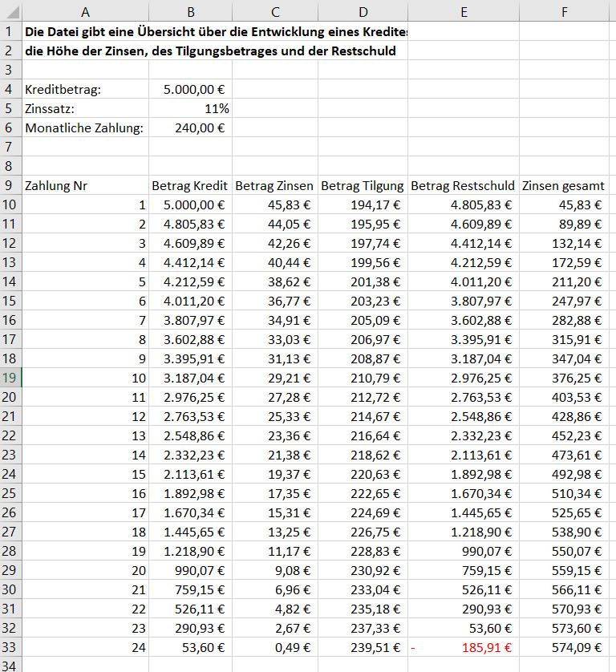
Task: Click row 9 header number
Action: pos(10,185)
